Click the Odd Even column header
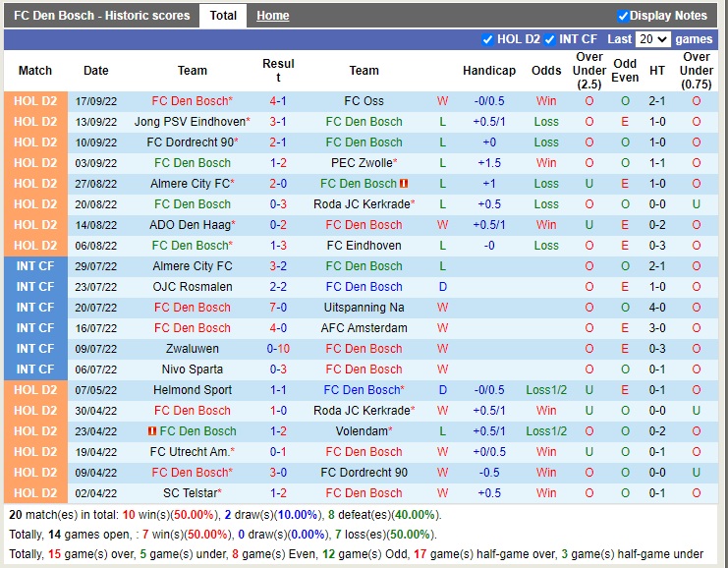This screenshot has width=728, height=568. click(625, 71)
